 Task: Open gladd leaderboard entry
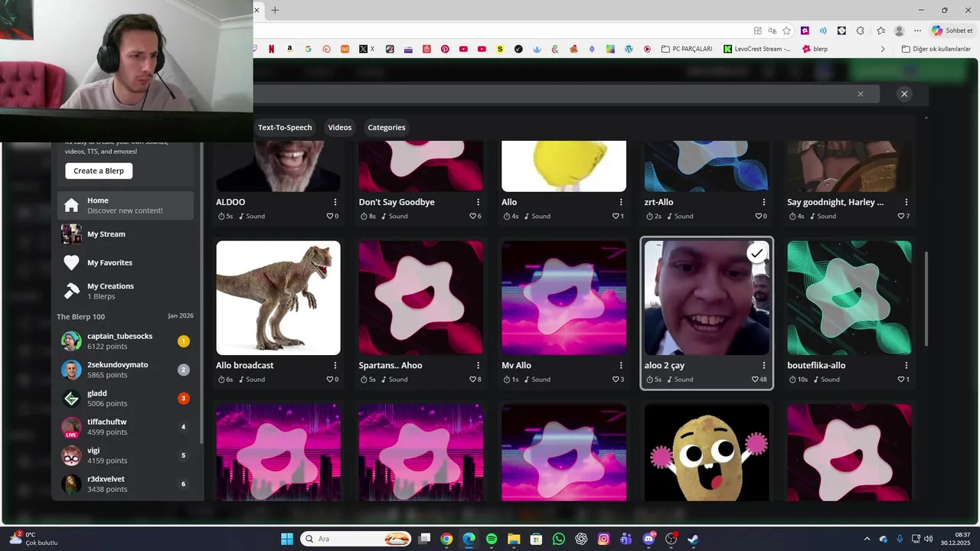(126, 398)
